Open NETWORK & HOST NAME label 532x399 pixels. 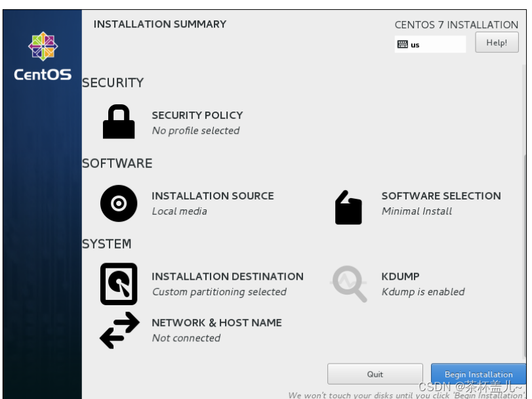coord(216,323)
